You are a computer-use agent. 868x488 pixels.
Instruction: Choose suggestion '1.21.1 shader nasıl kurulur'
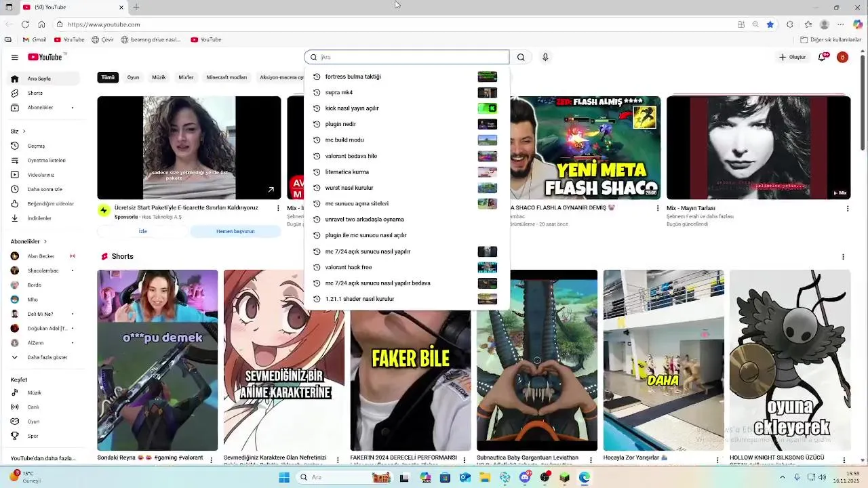[x=407, y=299]
